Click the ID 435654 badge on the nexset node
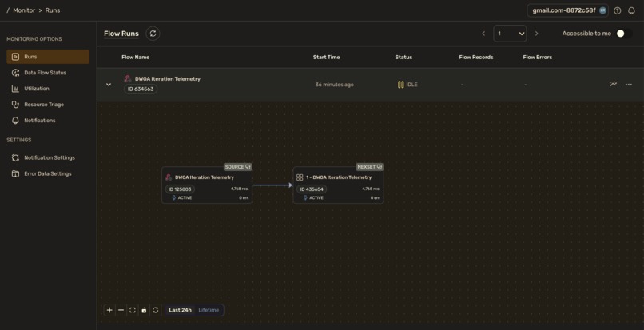Screen dimensions: 644x330 coord(312,189)
